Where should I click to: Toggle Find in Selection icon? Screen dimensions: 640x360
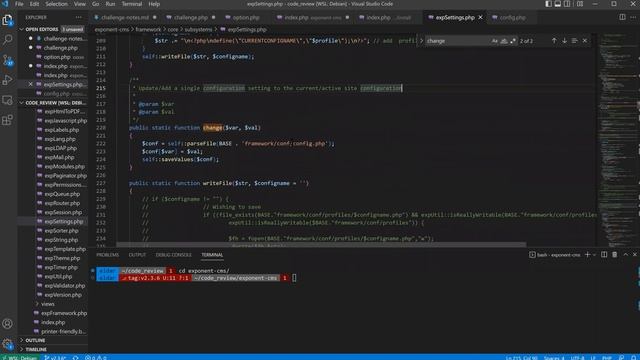pos(574,41)
